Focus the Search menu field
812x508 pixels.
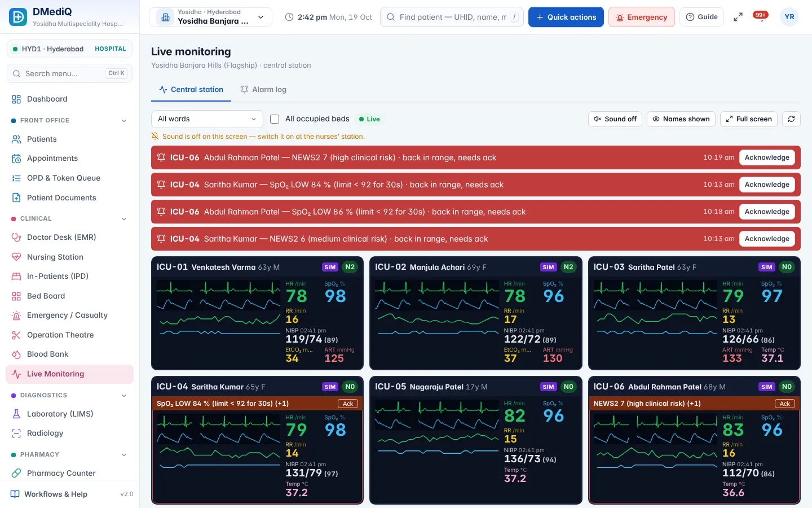click(x=69, y=73)
